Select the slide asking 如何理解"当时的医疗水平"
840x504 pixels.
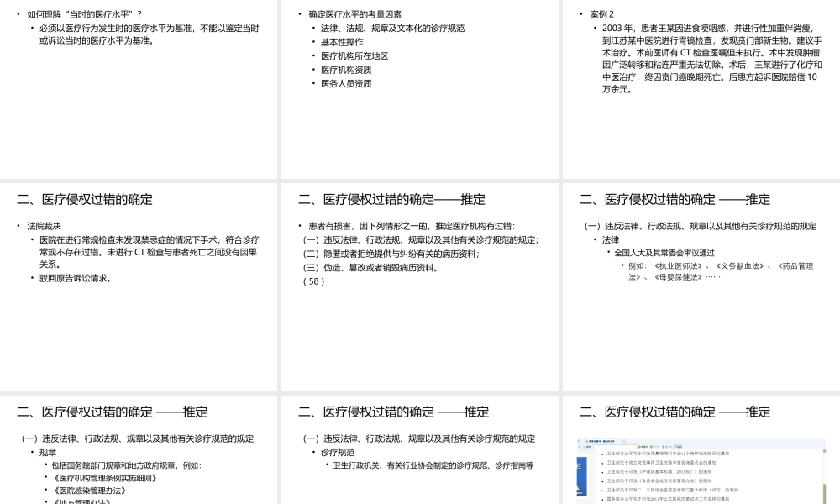click(139, 89)
